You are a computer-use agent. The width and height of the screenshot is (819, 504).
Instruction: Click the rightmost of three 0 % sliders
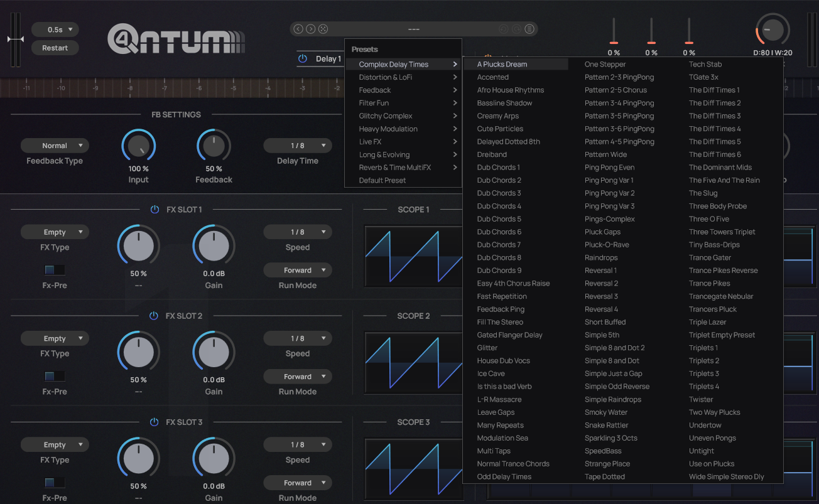click(x=689, y=31)
